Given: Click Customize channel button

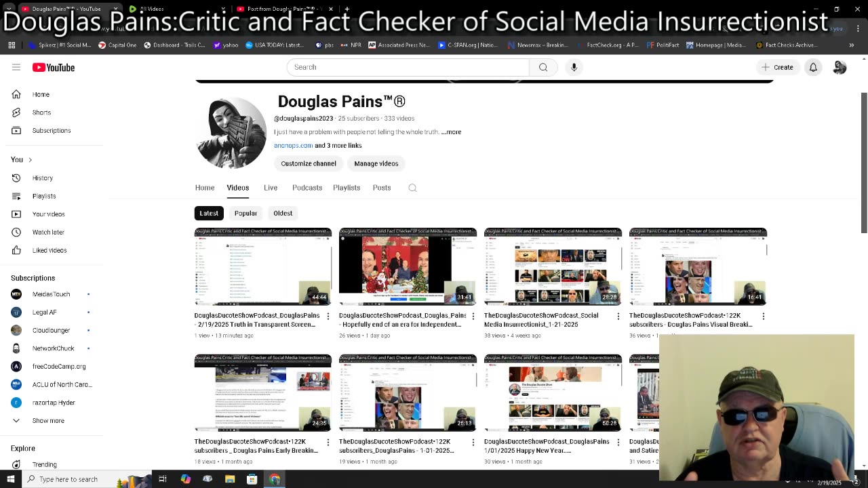Looking at the screenshot, I should pyautogui.click(x=309, y=163).
